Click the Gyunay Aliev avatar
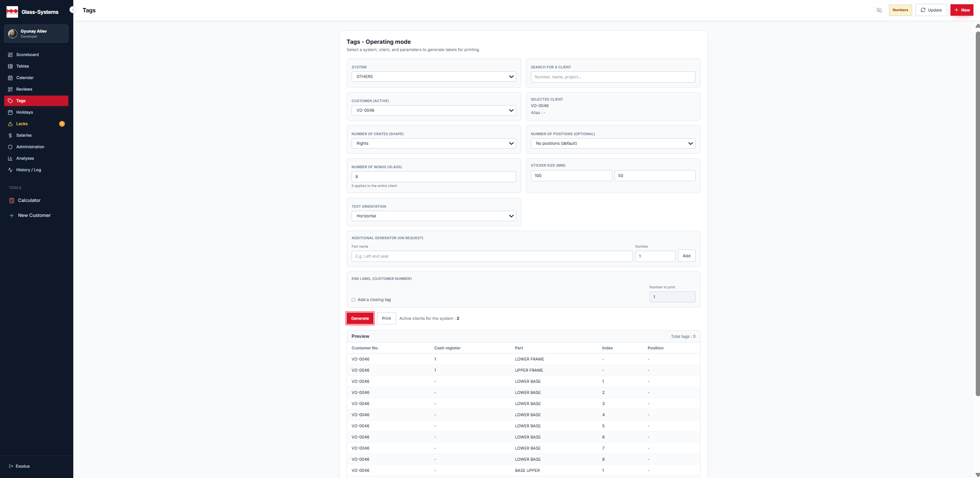Viewport: 980px width, 478px height. pyautogui.click(x=13, y=33)
